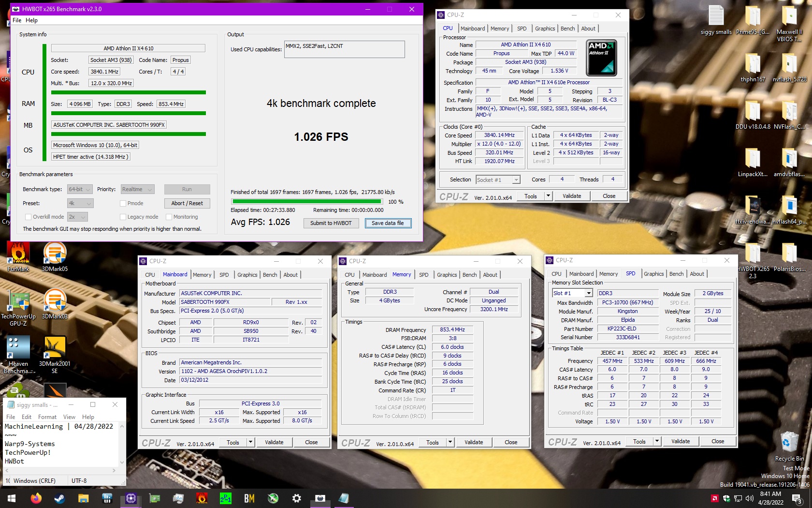Click Close in SPD window

(718, 441)
